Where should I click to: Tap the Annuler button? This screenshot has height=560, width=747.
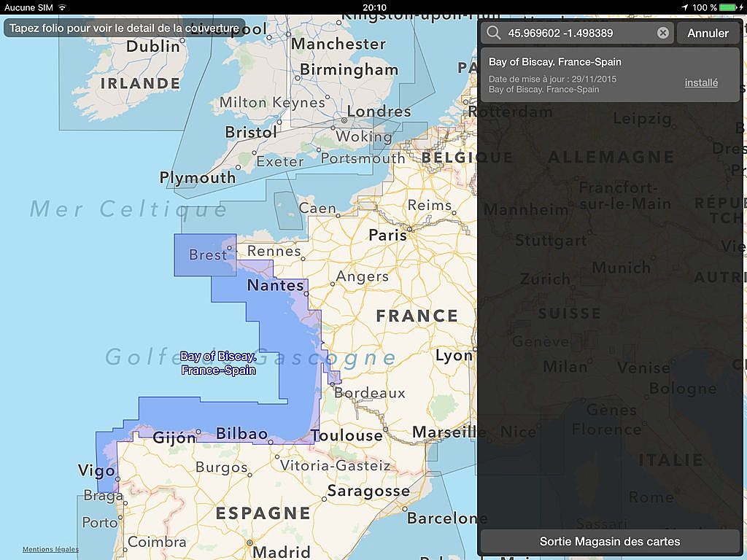pyautogui.click(x=708, y=33)
